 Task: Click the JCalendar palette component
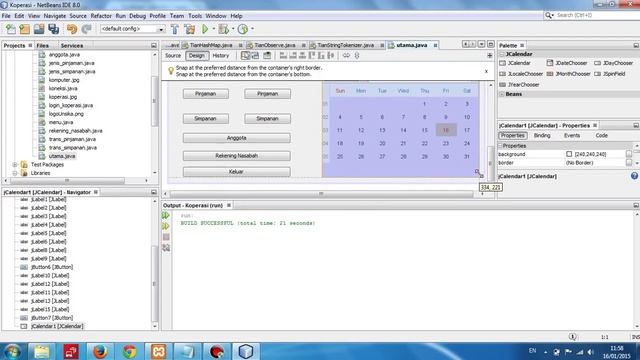click(x=515, y=63)
